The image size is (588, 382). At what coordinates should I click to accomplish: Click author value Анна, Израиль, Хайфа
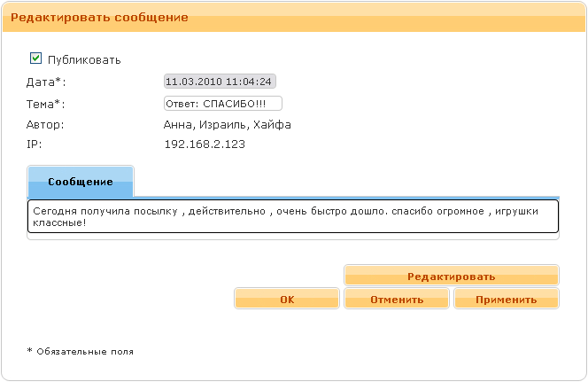point(228,125)
